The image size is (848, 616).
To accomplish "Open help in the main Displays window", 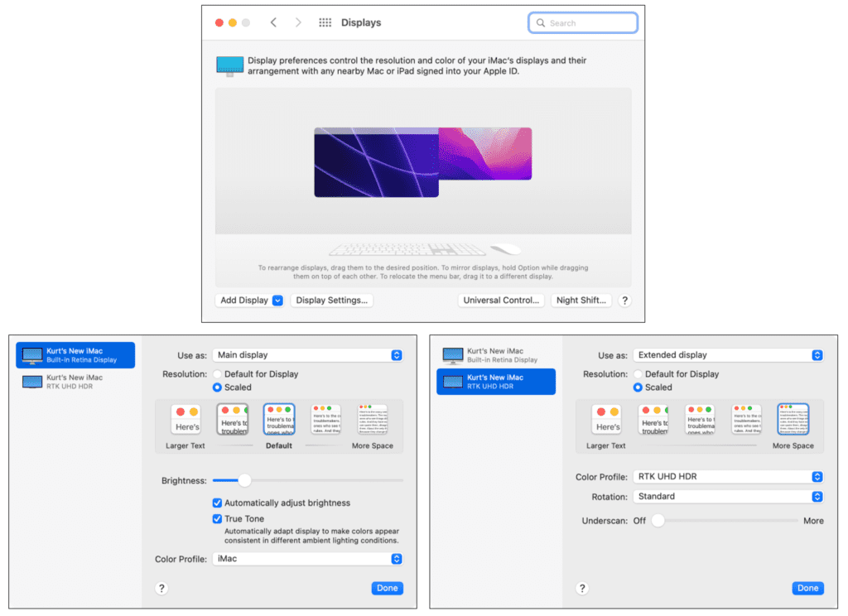I will 624,301.
